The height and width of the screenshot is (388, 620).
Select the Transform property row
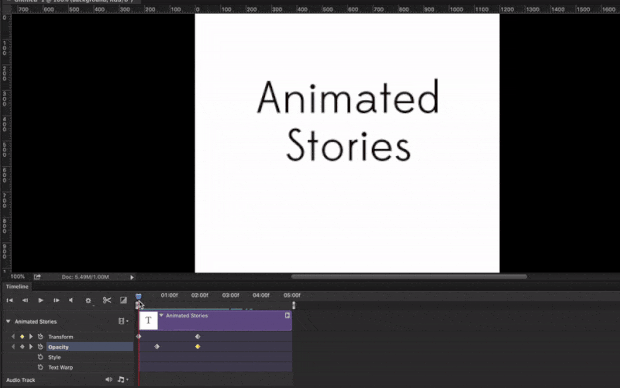pyautogui.click(x=60, y=337)
